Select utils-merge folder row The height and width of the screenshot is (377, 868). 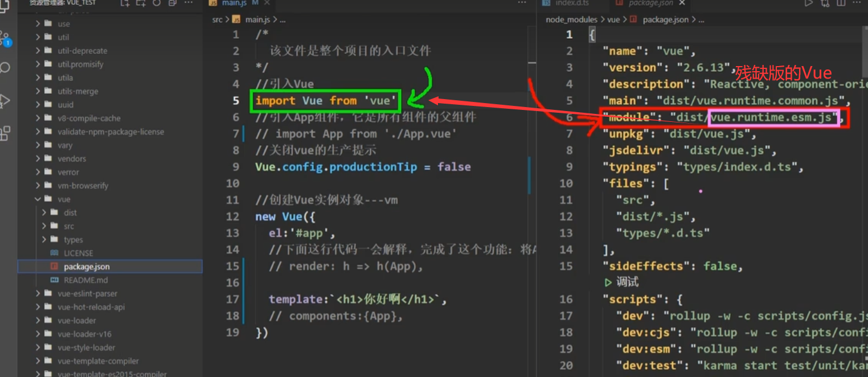click(110, 91)
